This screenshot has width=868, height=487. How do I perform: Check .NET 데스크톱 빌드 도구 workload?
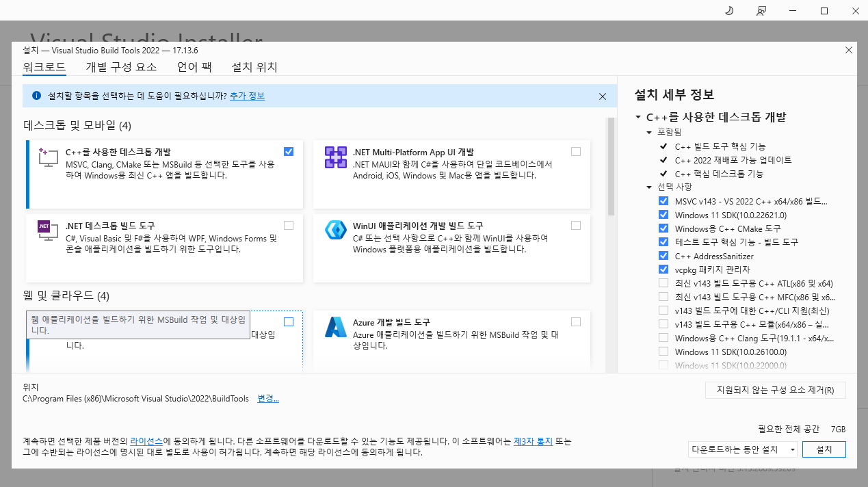tap(289, 225)
